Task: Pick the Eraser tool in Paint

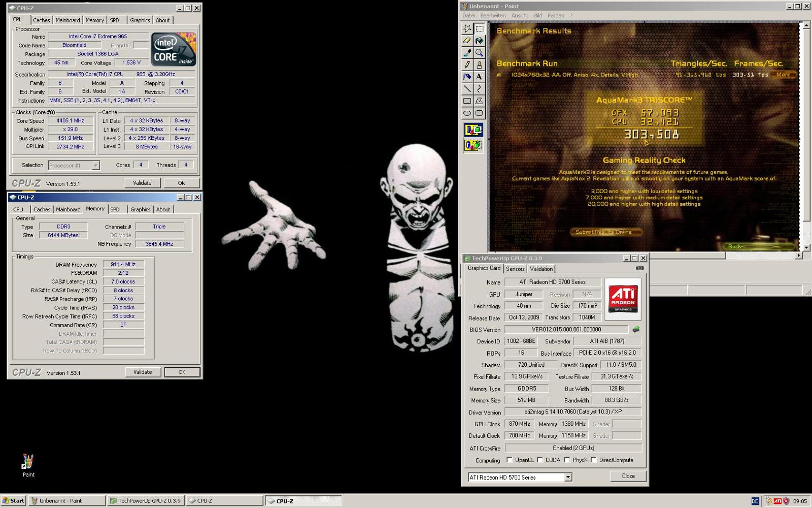Action: coord(467,41)
